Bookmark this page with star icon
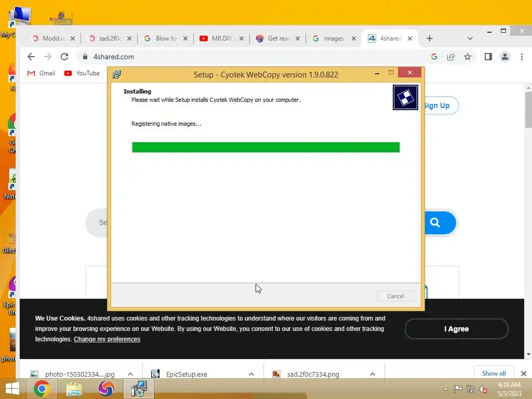Viewport: 532px width, 399px height. pos(468,57)
